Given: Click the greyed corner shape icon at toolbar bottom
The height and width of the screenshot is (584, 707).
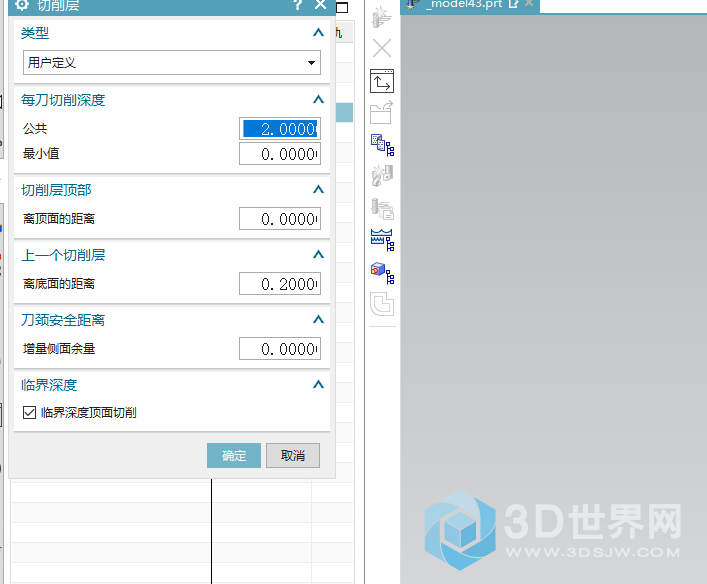Looking at the screenshot, I should pyautogui.click(x=382, y=304).
